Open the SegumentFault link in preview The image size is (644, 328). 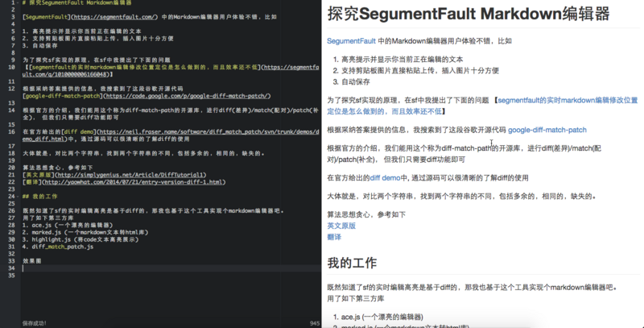[x=351, y=41]
